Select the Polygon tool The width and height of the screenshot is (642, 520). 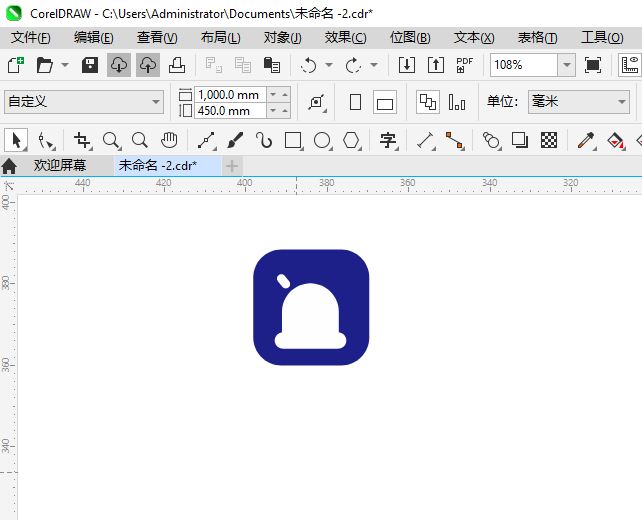pos(351,140)
